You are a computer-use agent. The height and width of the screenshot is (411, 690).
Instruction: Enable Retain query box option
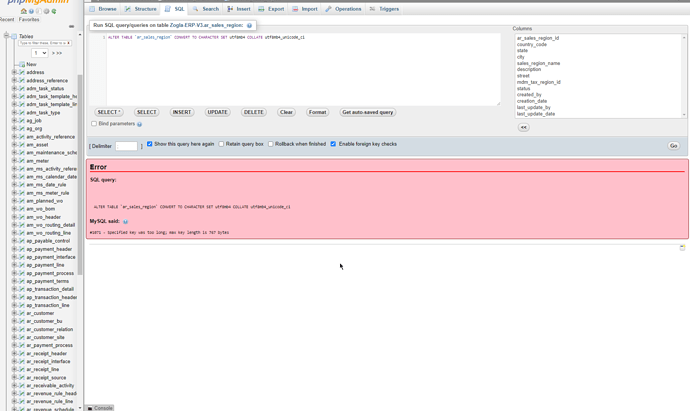pos(221,144)
